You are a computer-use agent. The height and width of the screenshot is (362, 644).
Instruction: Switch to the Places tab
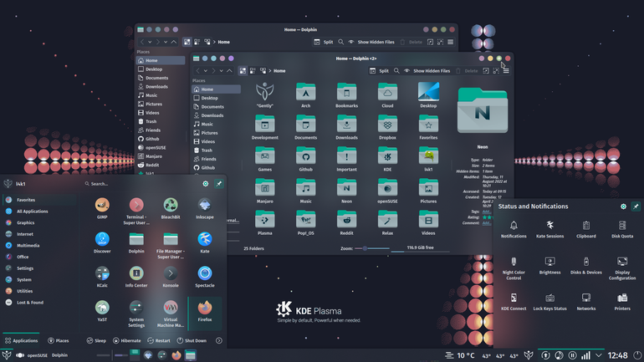[59, 340]
